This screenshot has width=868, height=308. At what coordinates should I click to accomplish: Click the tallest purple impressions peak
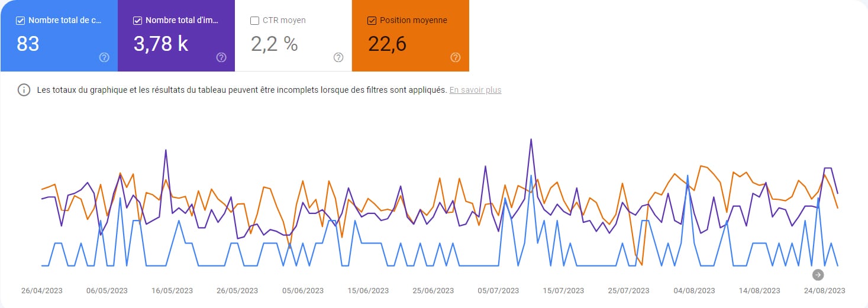click(531, 140)
